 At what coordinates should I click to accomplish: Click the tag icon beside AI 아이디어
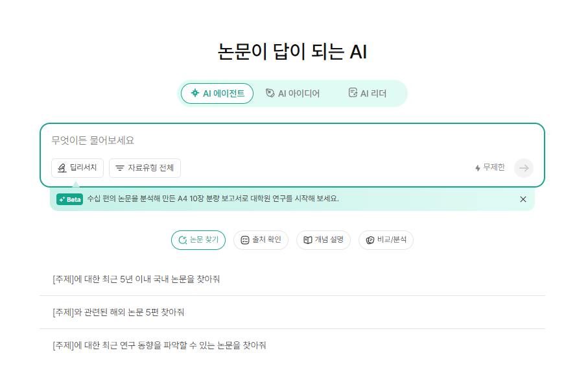270,93
